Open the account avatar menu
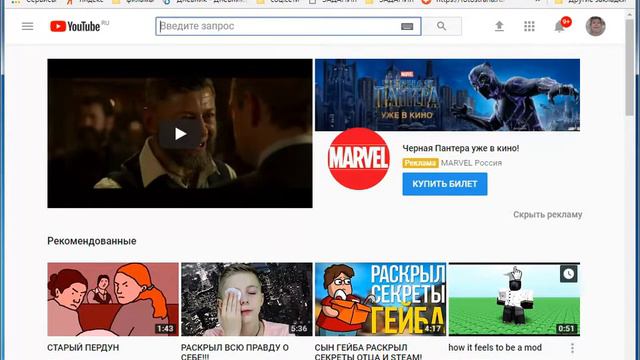Screen dimensions: 640x360 click(596, 26)
